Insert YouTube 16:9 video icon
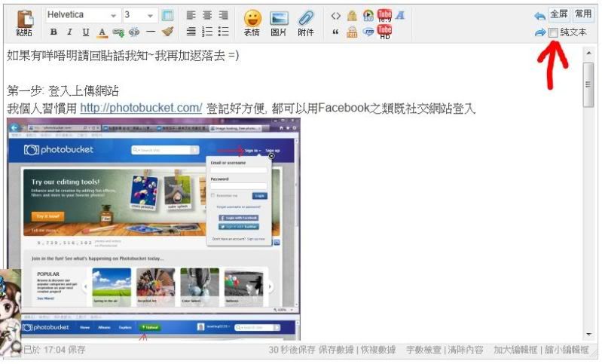 [384, 15]
